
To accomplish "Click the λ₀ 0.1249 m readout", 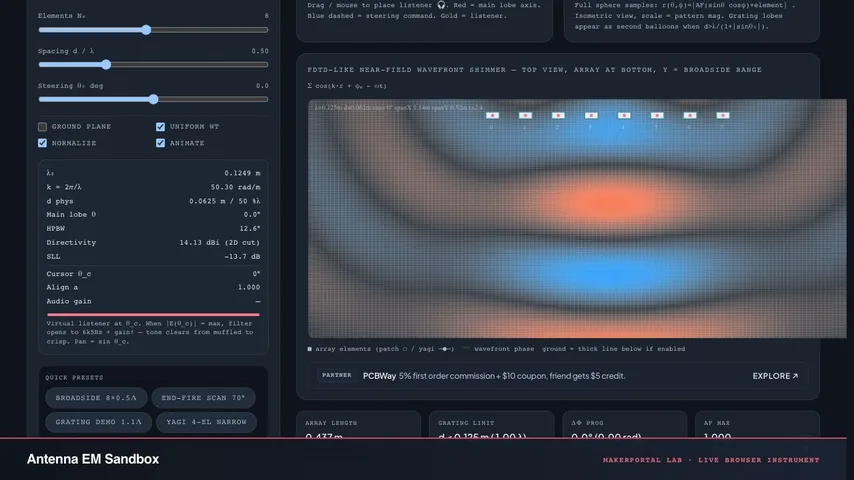I will [x=242, y=173].
